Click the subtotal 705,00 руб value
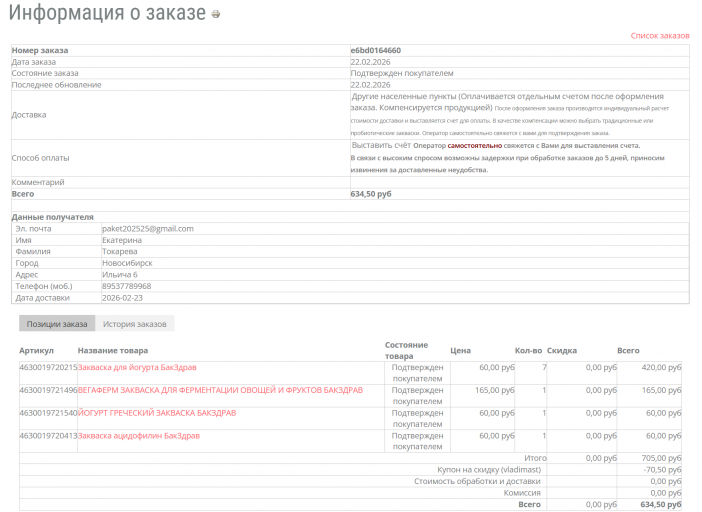Image resolution: width=702 pixels, height=512 pixels. (x=661, y=458)
